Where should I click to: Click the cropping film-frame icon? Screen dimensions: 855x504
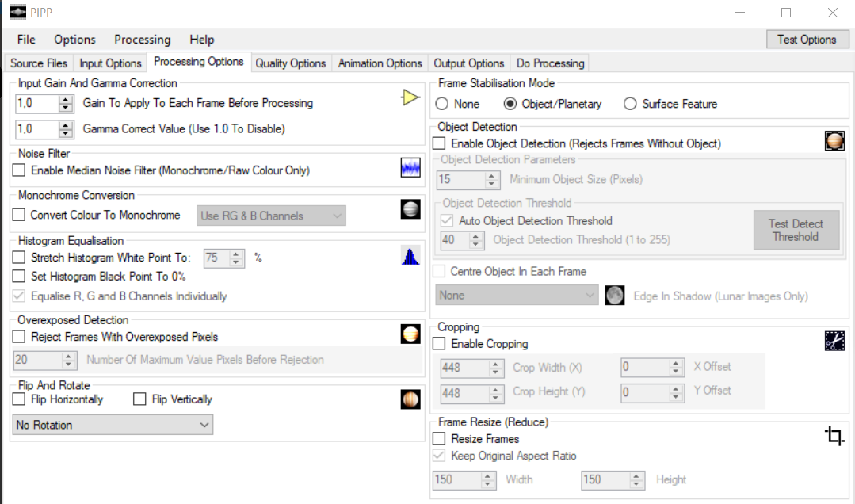834,341
